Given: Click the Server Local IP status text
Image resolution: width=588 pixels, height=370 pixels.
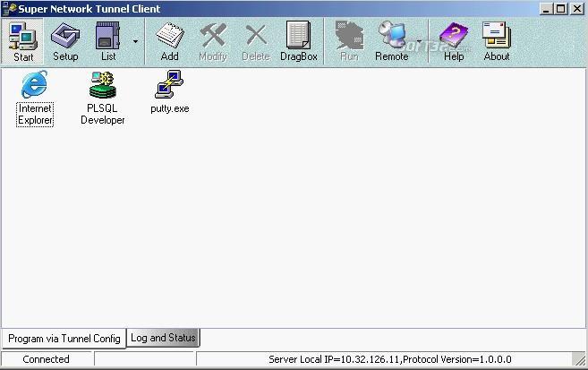Looking at the screenshot, I should click(390, 359).
